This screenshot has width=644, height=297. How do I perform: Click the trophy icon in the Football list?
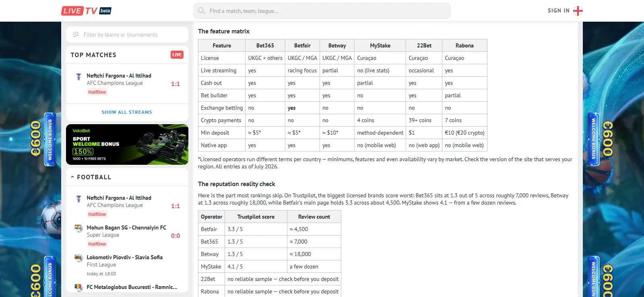(78, 199)
